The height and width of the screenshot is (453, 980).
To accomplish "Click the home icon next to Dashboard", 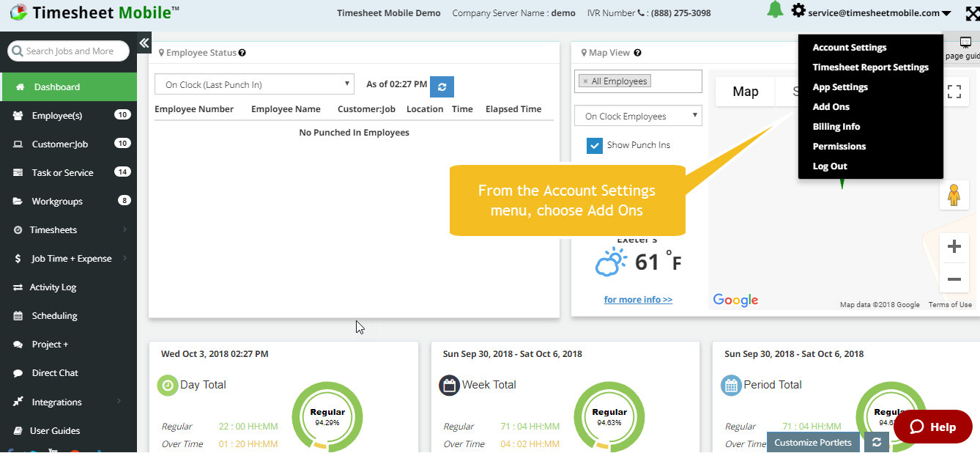I will 20,87.
